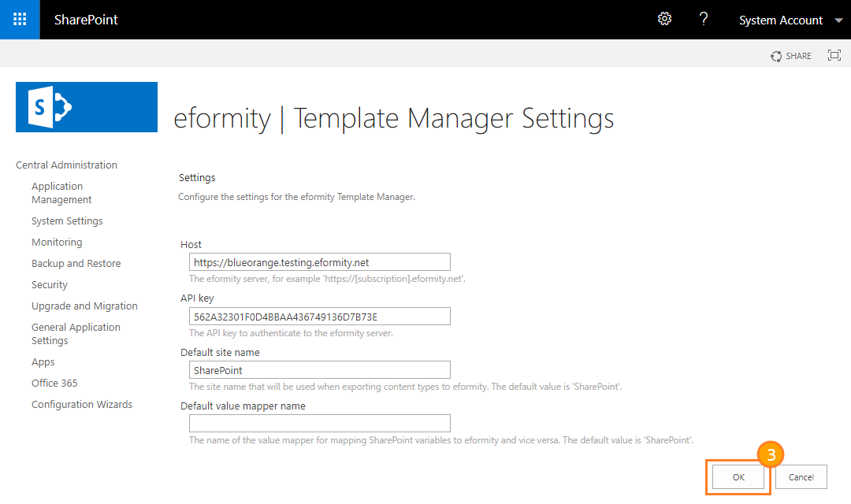This screenshot has width=851, height=504.
Task: Open Upgrade and Migration
Action: coord(84,306)
